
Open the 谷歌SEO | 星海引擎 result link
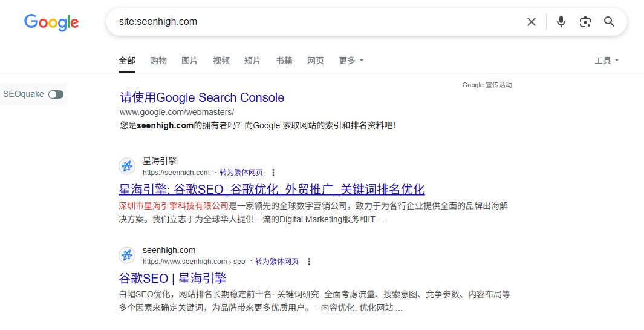pyautogui.click(x=172, y=279)
